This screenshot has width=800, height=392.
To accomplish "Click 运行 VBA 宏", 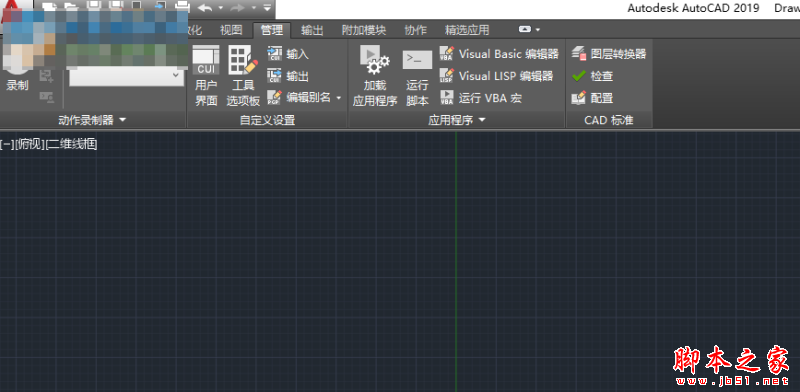I will tap(481, 97).
